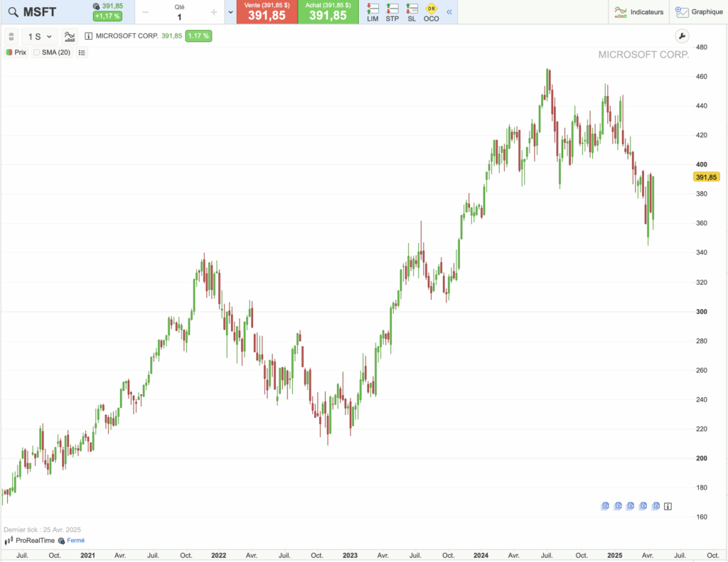Click the clock icon beside Fermé
The height and width of the screenshot is (562, 728).
coord(61,541)
